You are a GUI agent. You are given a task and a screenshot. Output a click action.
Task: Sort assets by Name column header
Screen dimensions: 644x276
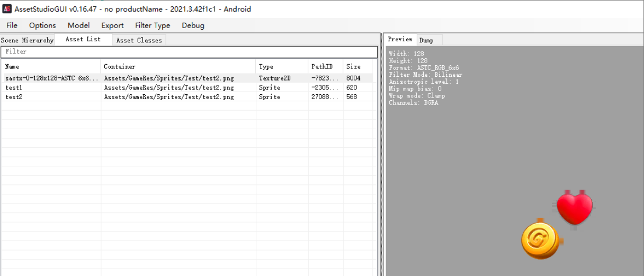click(51, 67)
